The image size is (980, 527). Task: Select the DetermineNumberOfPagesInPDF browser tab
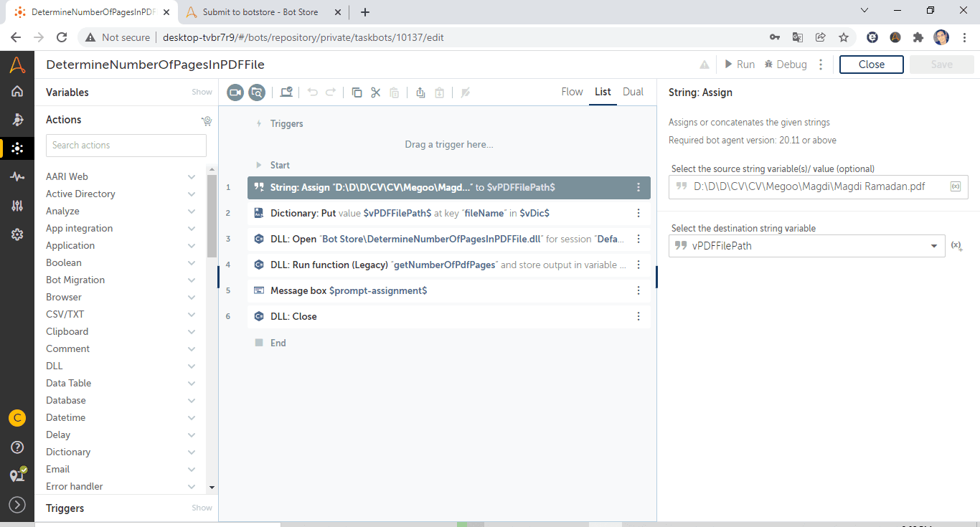pyautogui.click(x=93, y=12)
